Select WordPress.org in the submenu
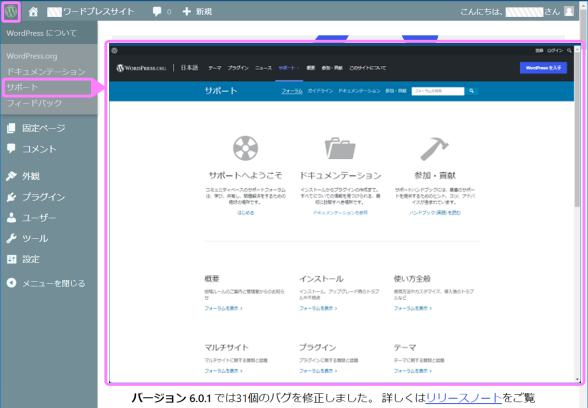Screen dimensions: 588x408 point(32,56)
